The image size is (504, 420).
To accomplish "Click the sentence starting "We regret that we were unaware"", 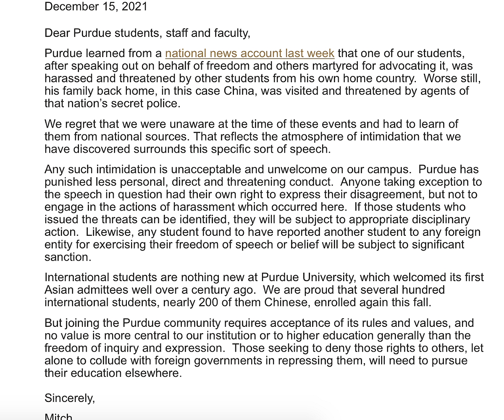I will click(x=251, y=124).
